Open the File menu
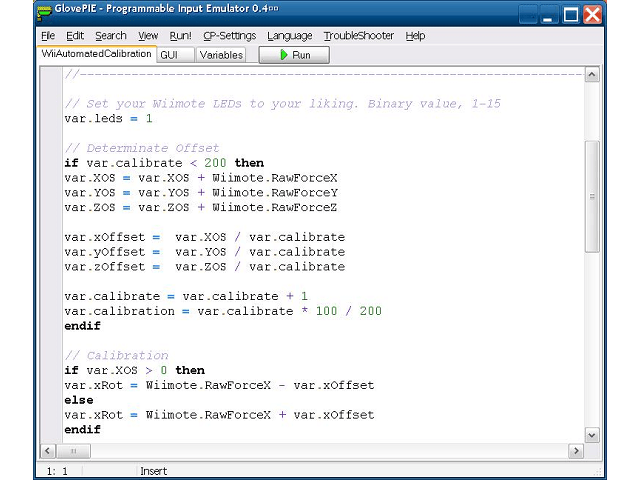Screen dimensions: 640x480 48,36
